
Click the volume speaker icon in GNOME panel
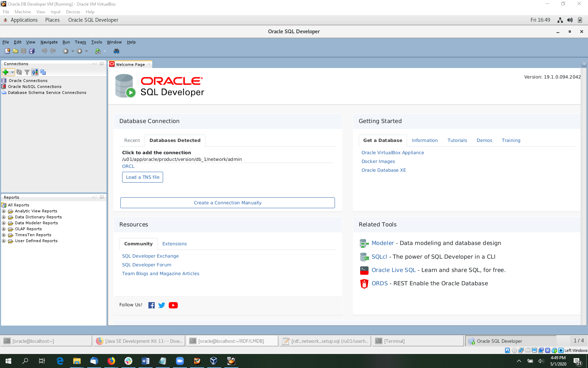(570, 20)
